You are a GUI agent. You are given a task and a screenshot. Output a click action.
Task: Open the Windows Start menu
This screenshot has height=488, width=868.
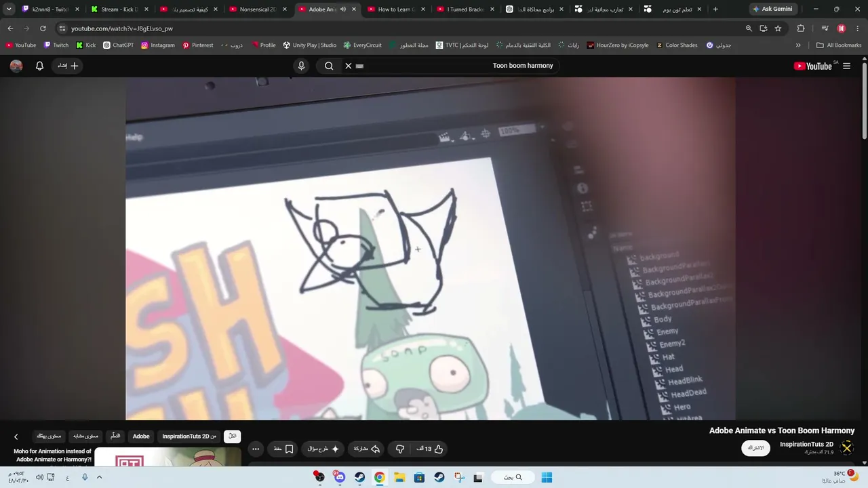pos(547,477)
